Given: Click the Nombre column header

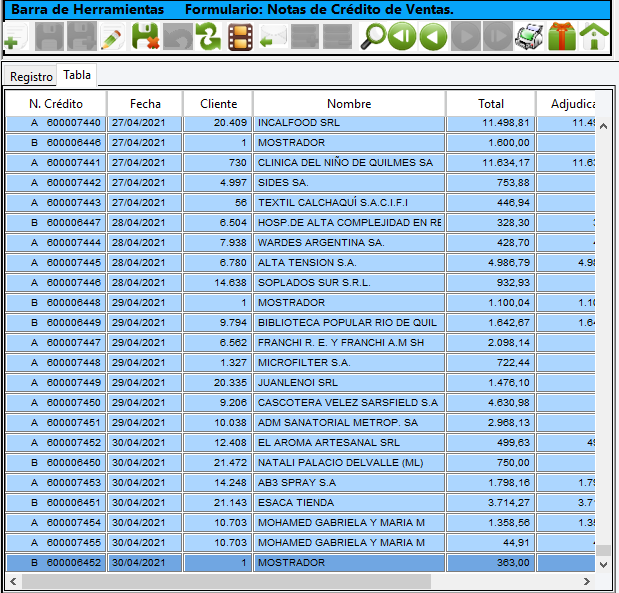Looking at the screenshot, I should coord(349,104).
